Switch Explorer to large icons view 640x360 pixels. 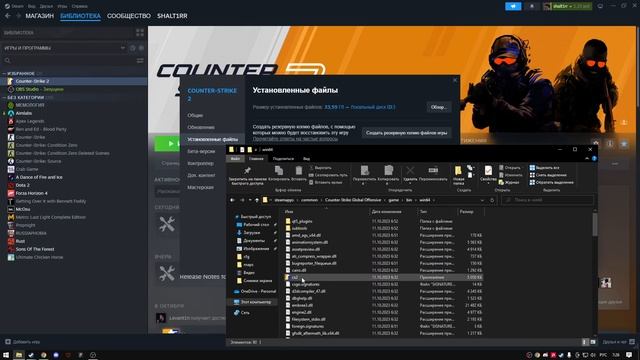[593, 342]
